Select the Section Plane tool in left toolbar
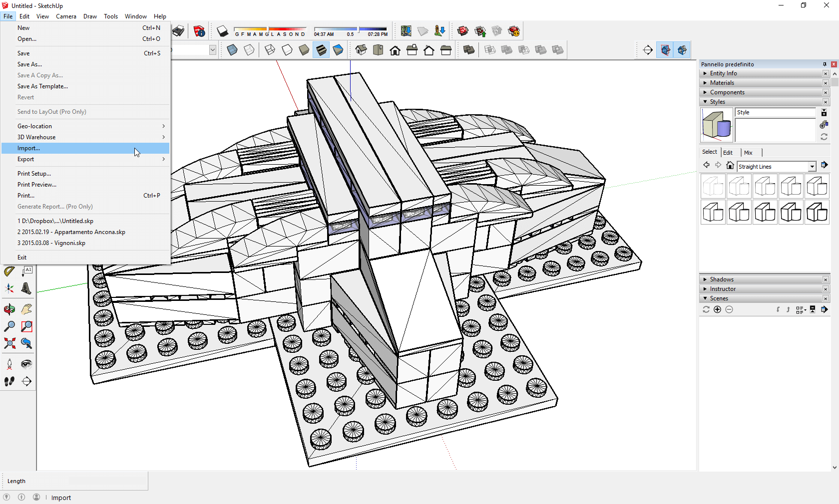Image resolution: width=839 pixels, height=504 pixels. coord(27,381)
